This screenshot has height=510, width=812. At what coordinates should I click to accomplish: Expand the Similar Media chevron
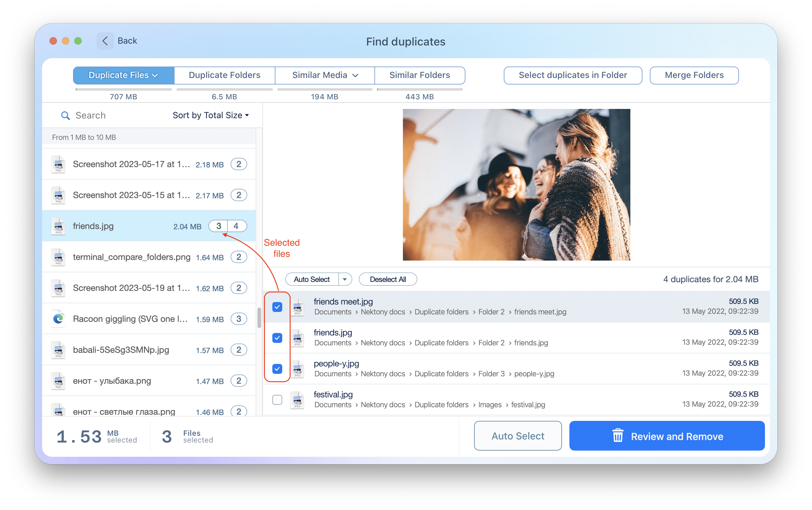point(356,76)
